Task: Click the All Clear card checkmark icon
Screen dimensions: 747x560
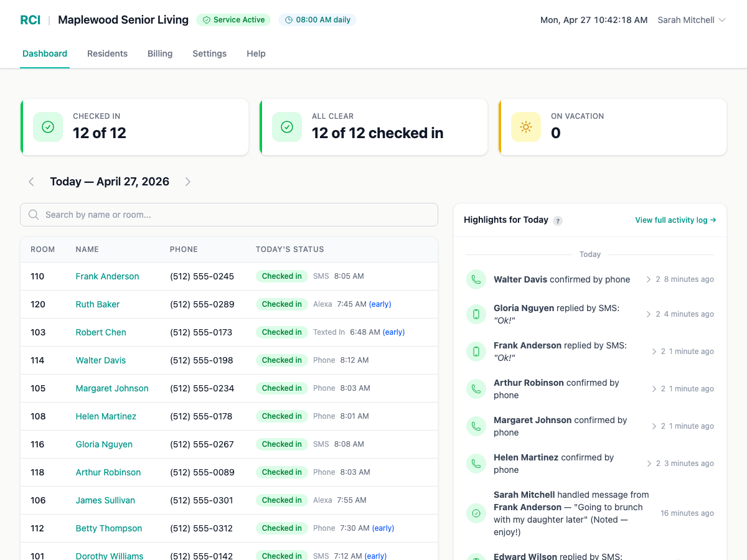Action: coord(287,127)
